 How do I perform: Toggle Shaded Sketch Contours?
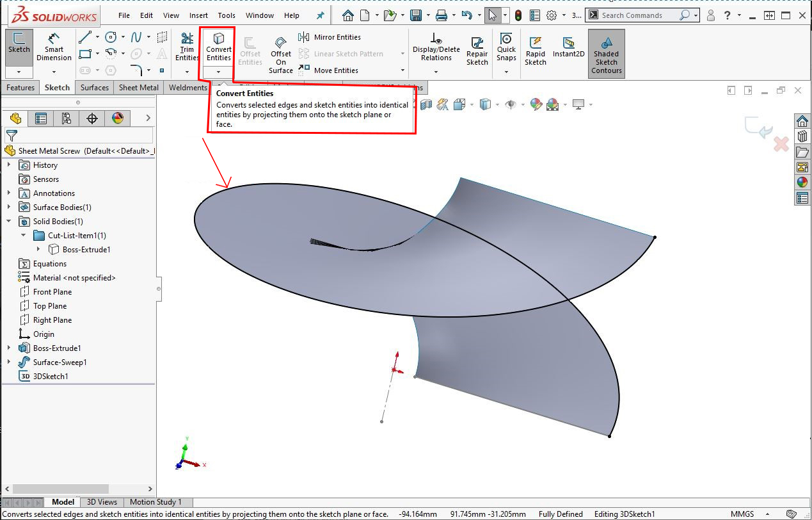point(606,54)
